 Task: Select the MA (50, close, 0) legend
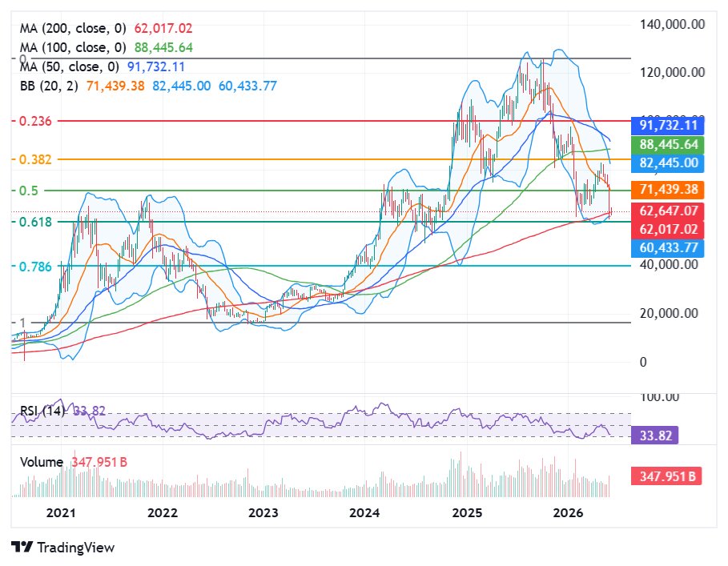[x=69, y=66]
